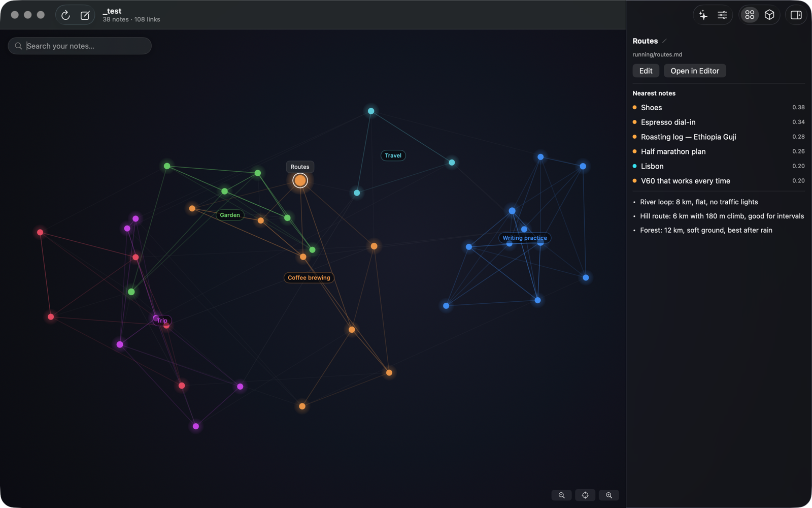Switch to the 3D cube view
The image size is (812, 508).
[769, 15]
